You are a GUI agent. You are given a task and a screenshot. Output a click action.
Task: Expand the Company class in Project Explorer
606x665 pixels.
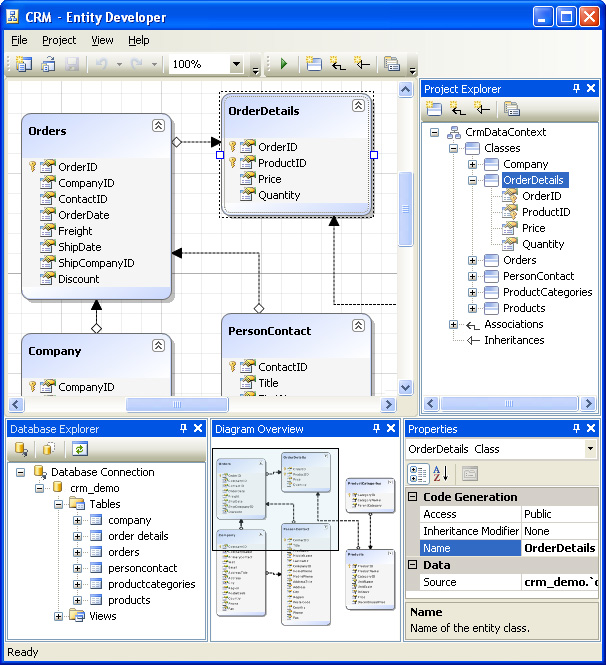coord(473,164)
